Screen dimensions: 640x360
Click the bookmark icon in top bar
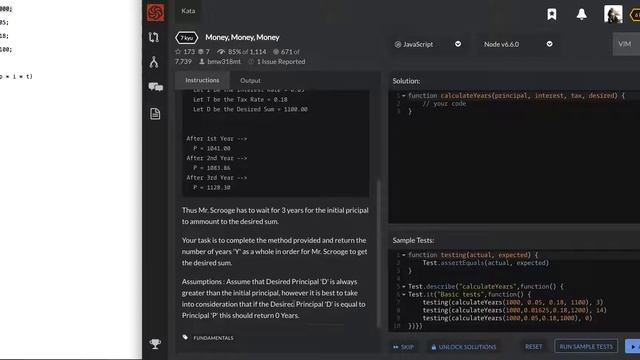click(552, 14)
